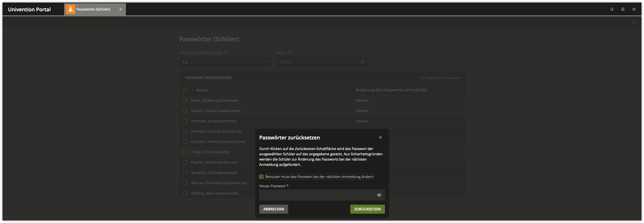Click the row text Baart, Giuliana (giuliana.baa)
The image size is (644, 223).
tap(215, 100)
